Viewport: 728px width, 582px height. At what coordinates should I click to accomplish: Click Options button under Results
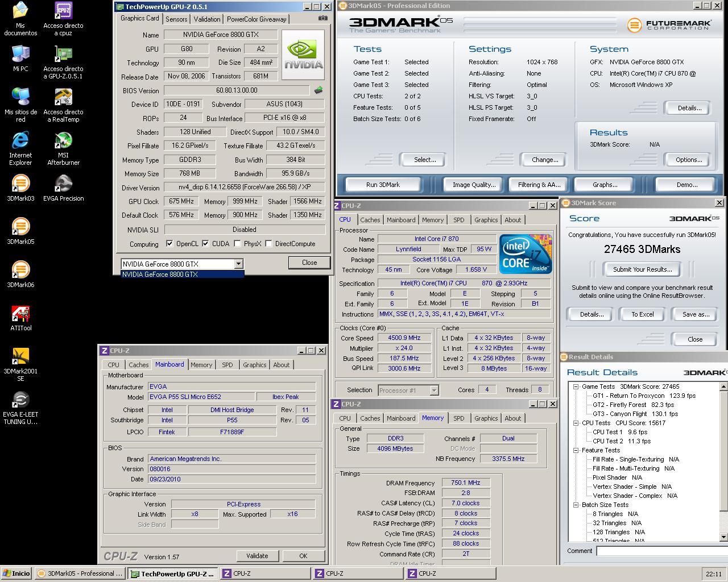coord(689,160)
